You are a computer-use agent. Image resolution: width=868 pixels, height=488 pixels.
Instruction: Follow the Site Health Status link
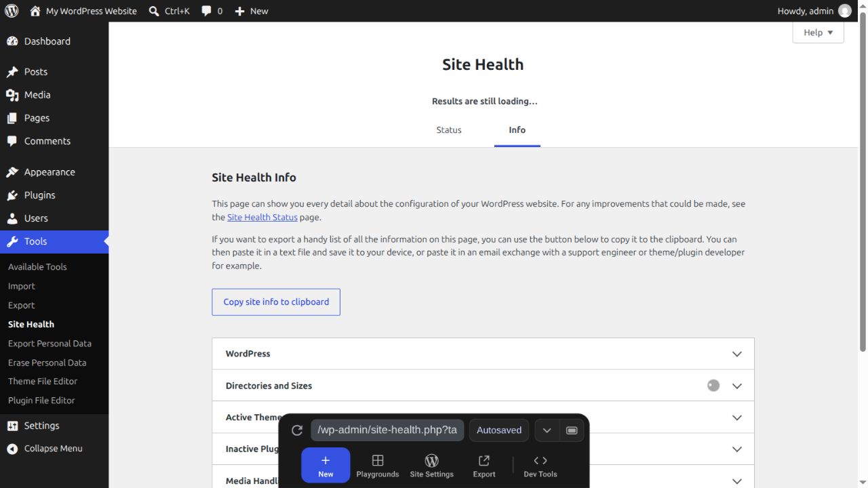click(x=262, y=217)
